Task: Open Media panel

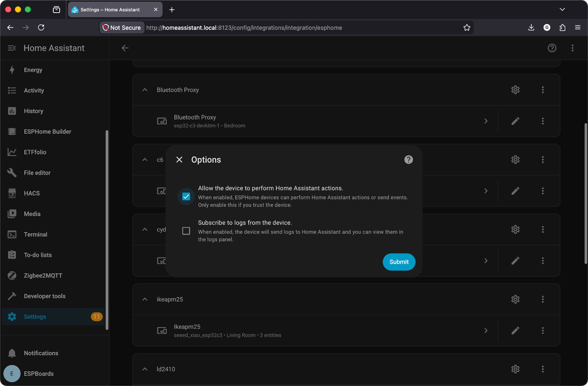Action: click(x=53, y=214)
